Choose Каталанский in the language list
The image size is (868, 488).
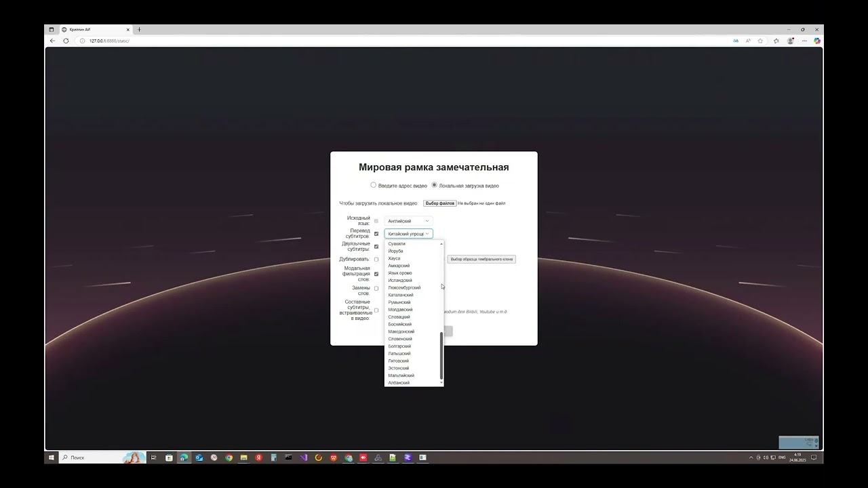pos(412,295)
